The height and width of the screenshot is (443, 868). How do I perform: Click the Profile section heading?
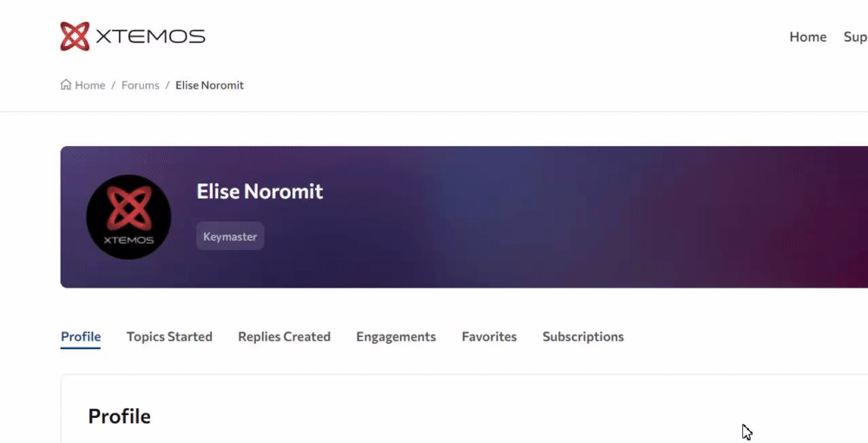tap(119, 416)
